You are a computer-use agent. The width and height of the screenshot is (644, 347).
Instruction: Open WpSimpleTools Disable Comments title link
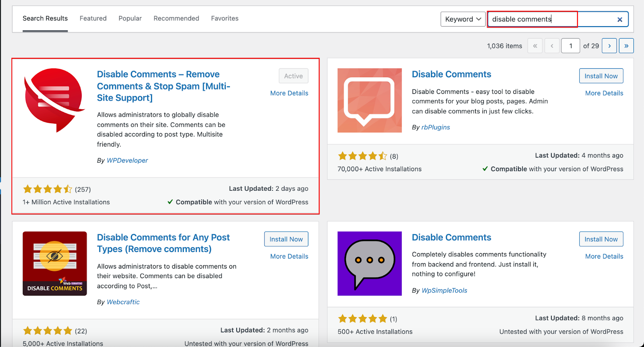[451, 238]
